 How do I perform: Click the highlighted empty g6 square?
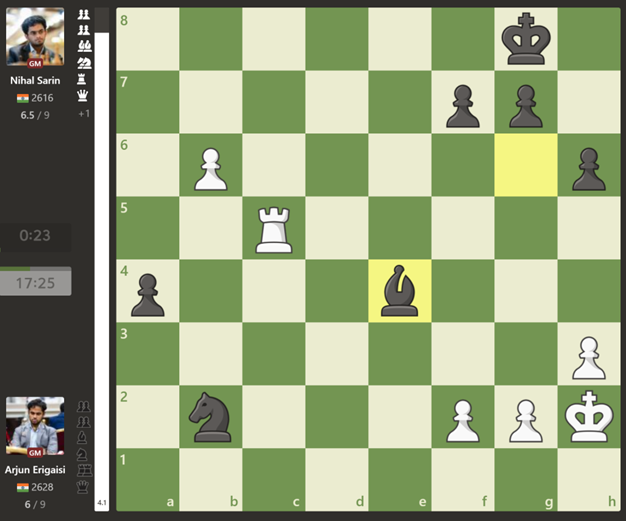(x=526, y=165)
